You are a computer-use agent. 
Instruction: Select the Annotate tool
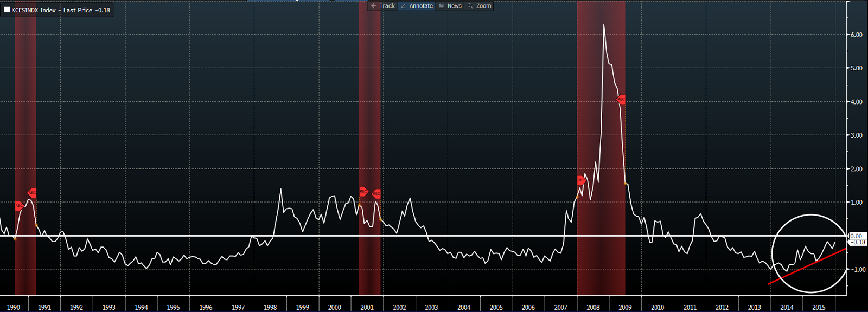coord(417,6)
